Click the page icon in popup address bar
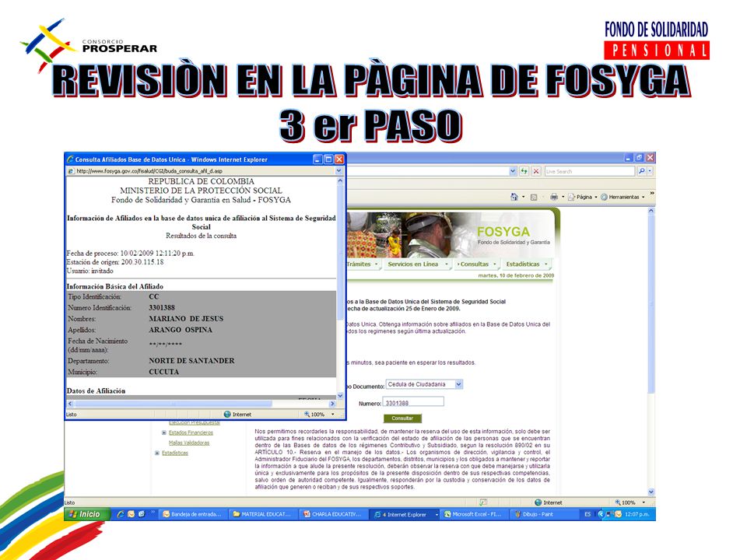 pyautogui.click(x=72, y=171)
